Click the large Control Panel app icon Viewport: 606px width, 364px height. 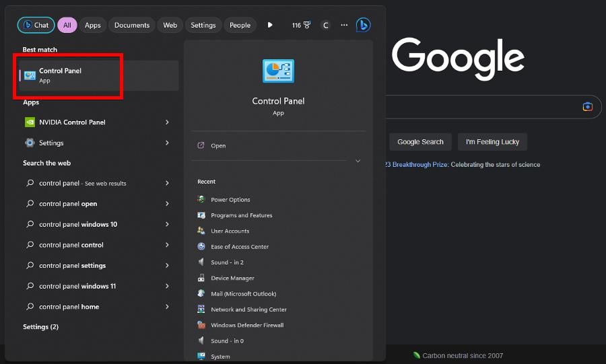click(278, 71)
